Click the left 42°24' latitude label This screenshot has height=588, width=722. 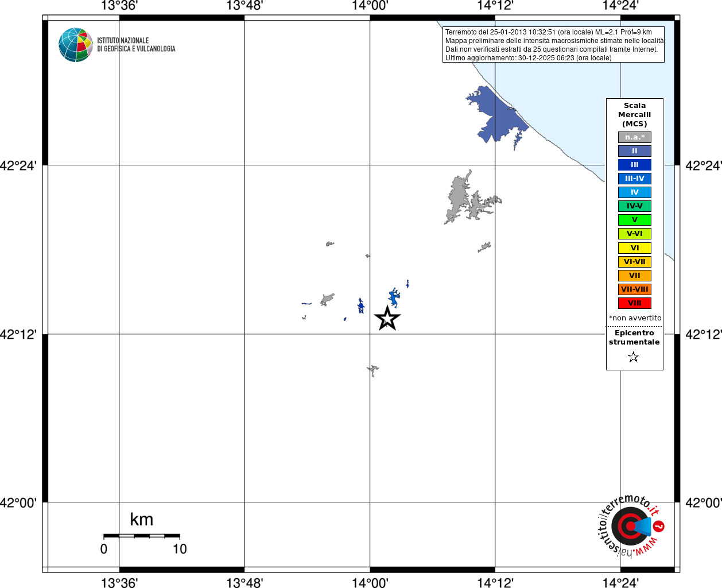tap(18, 166)
